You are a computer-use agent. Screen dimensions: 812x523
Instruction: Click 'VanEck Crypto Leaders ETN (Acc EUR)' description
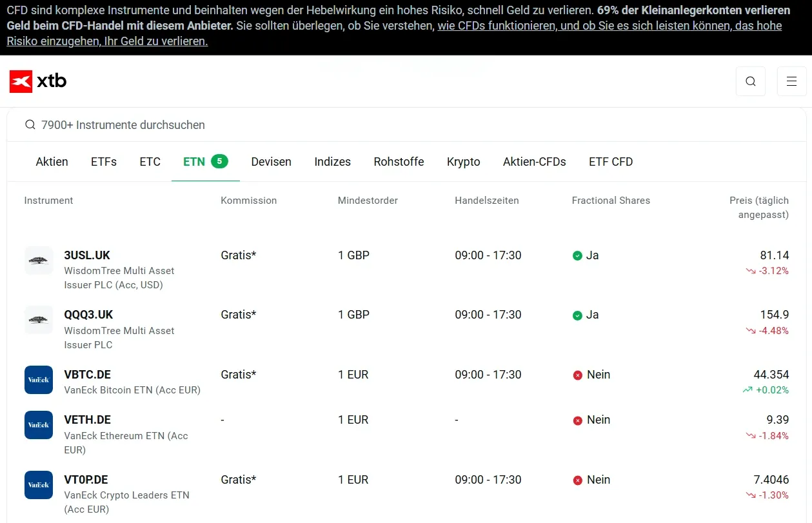click(x=126, y=502)
